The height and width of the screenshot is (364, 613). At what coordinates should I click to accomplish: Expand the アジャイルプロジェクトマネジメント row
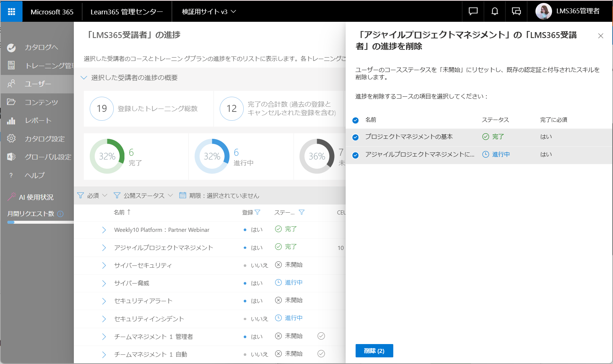point(104,248)
